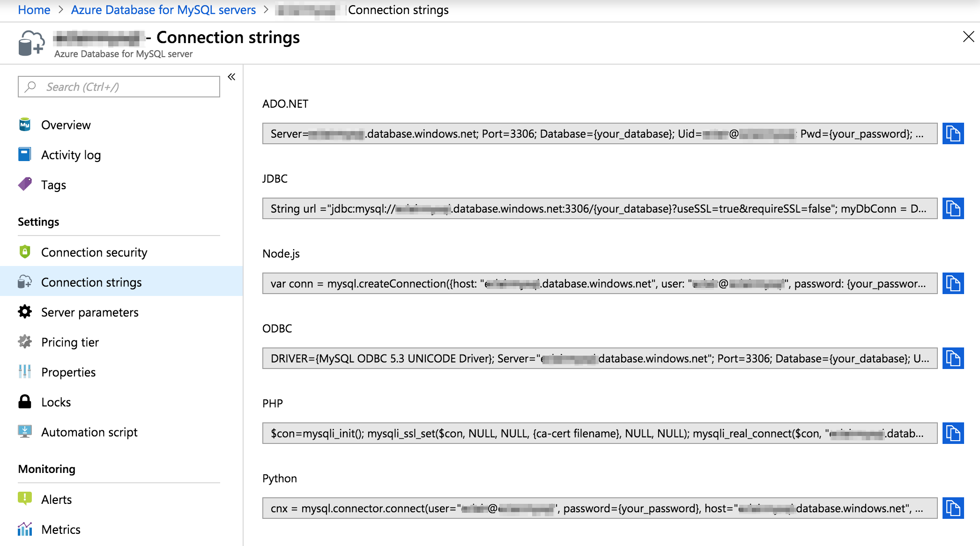
Task: Select the Overview icon in the sidebar
Action: (x=25, y=125)
